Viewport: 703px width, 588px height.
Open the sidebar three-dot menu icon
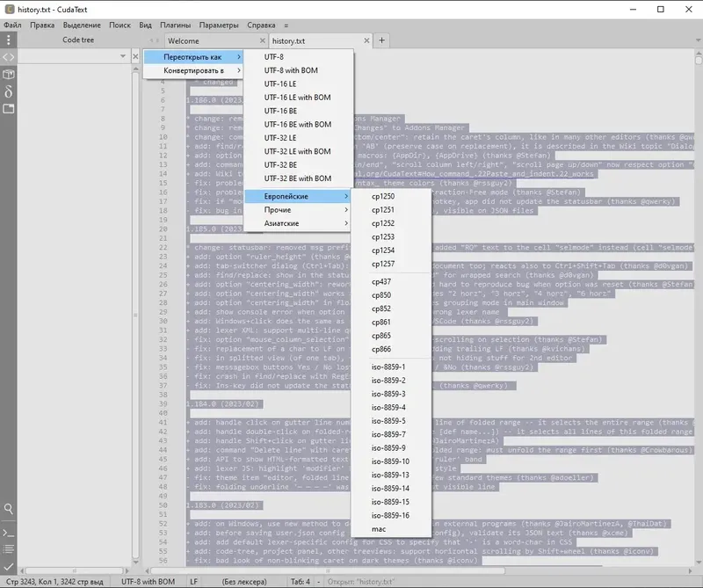pyautogui.click(x=9, y=40)
